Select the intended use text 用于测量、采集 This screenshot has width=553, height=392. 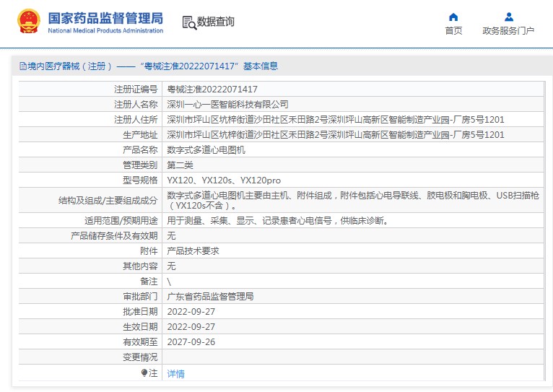(x=277, y=221)
